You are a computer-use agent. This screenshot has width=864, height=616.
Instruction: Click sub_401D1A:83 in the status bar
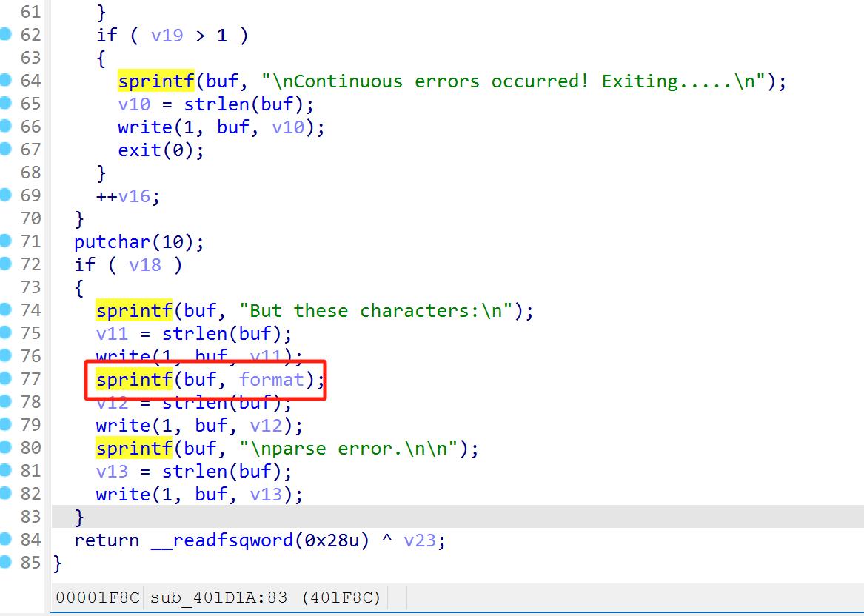218,597
